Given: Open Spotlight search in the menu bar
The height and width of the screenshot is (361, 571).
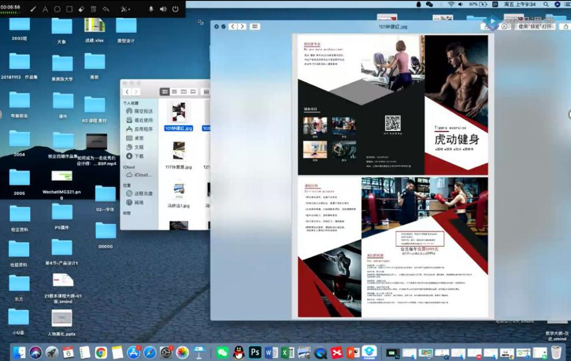Looking at the screenshot, I should click(x=546, y=4).
